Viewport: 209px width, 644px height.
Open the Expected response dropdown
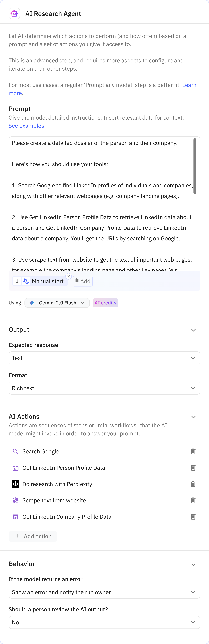pyautogui.click(x=104, y=358)
